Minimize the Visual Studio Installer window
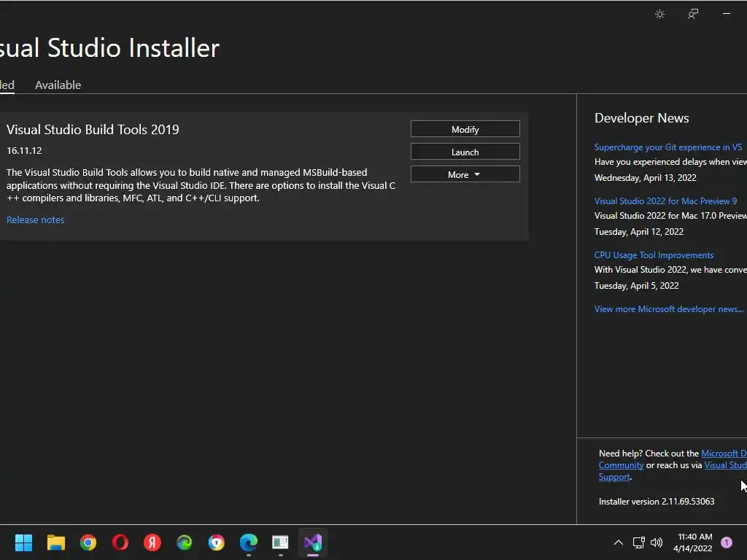The width and height of the screenshot is (747, 560). click(x=727, y=15)
